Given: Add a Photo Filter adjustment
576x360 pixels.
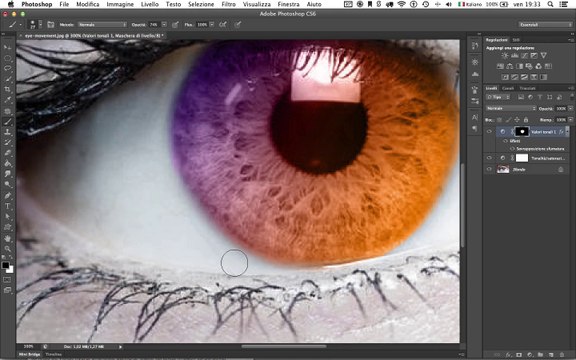Looking at the screenshot, I should [x=529, y=66].
